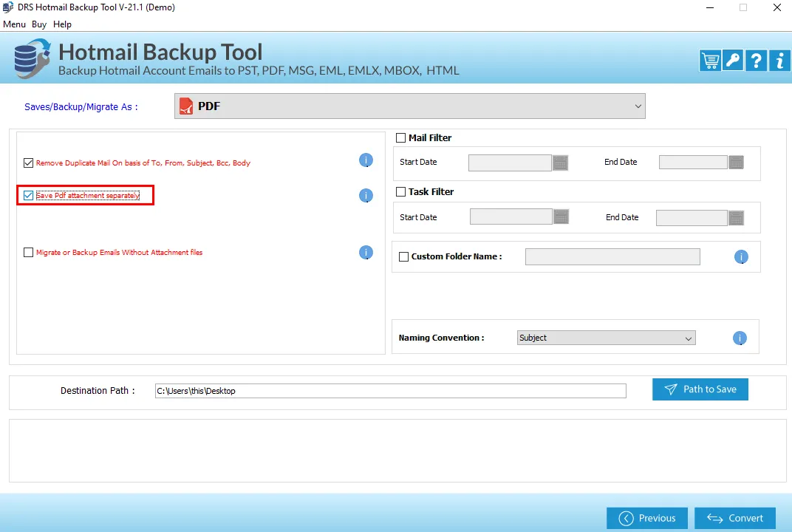This screenshot has height=532, width=792.
Task: Expand the Naming Convention Subject dropdown
Action: tap(606, 338)
